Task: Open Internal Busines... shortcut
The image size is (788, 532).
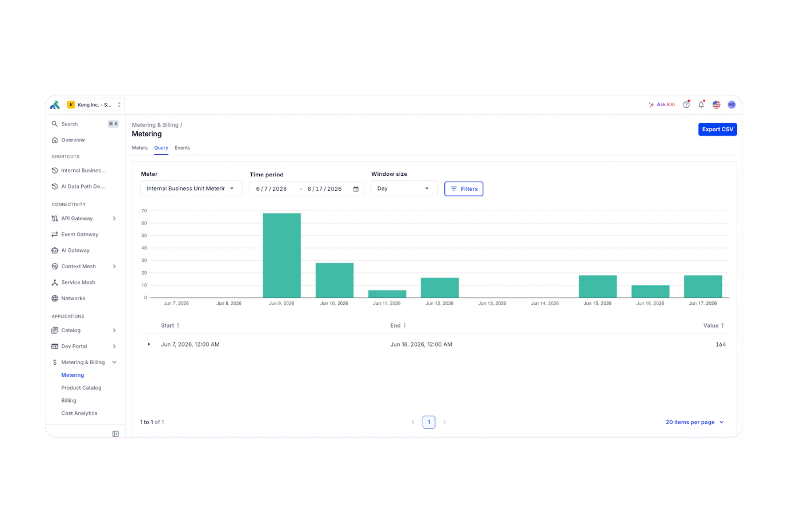Action: (83, 171)
